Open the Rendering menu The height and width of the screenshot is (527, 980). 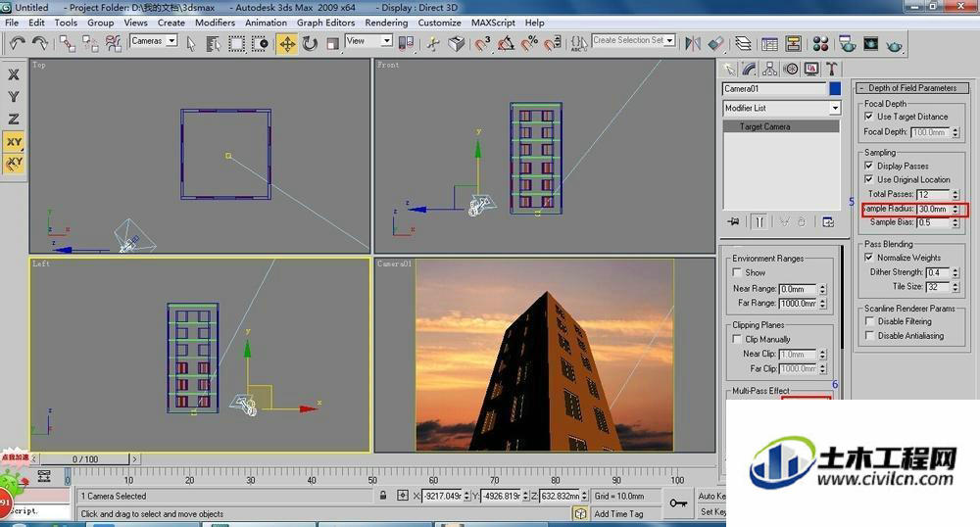coord(386,23)
